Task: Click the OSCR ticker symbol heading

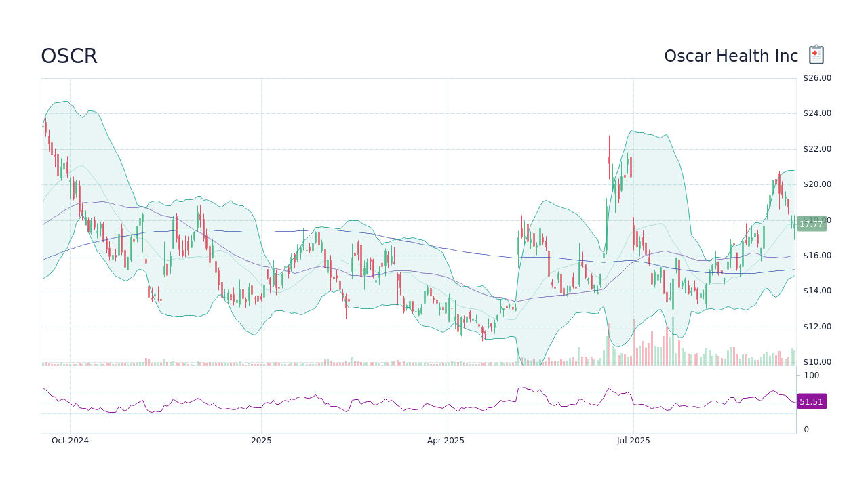Action: 68,57
